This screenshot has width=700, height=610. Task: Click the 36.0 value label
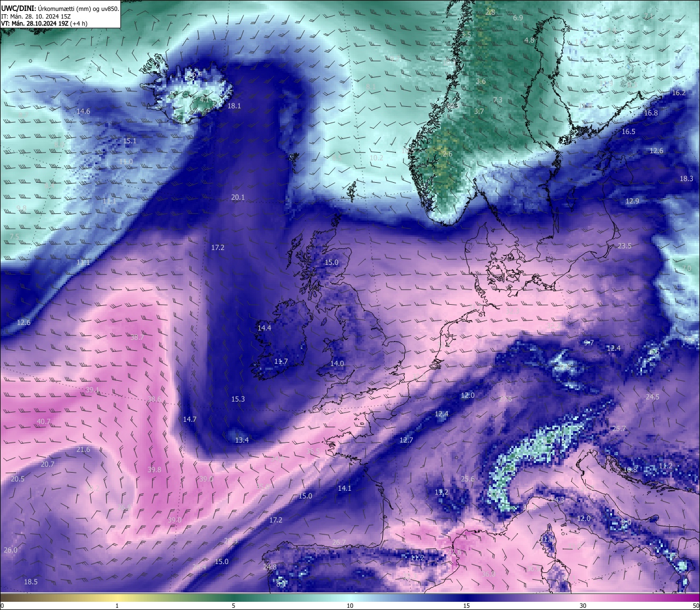point(488,574)
